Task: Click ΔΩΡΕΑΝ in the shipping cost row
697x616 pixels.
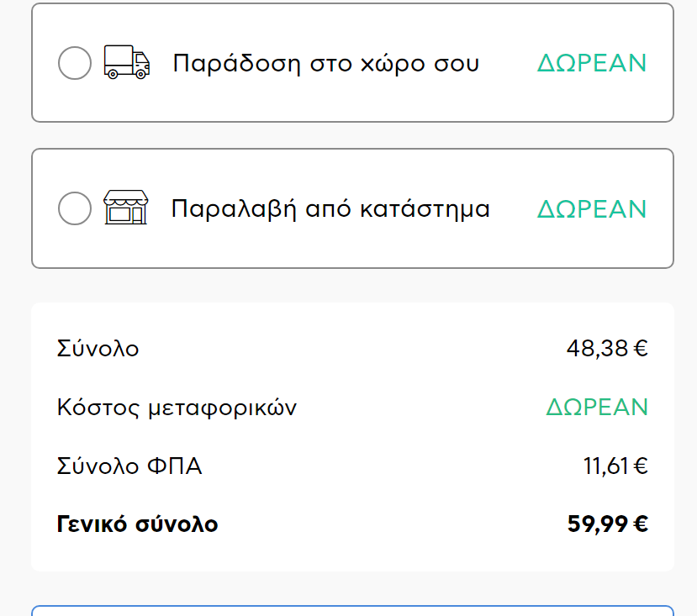Action: (x=597, y=408)
